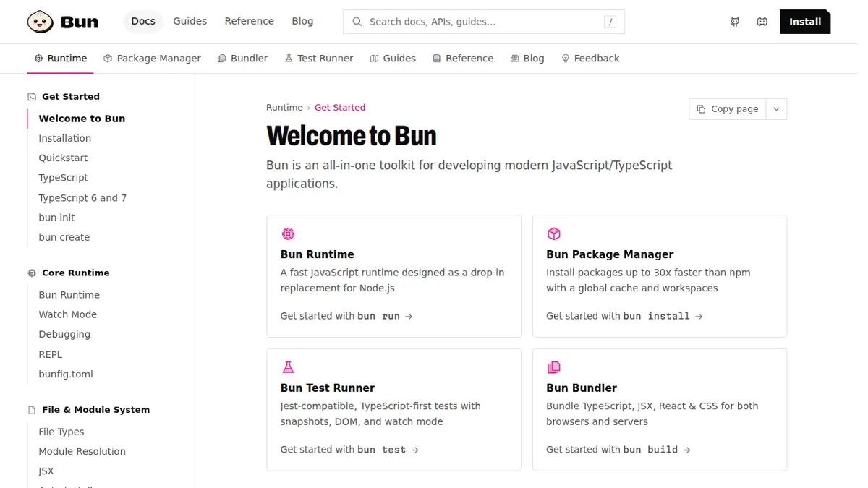Click the Bun Package Manager box icon
This screenshot has height=488, width=868.
553,234
